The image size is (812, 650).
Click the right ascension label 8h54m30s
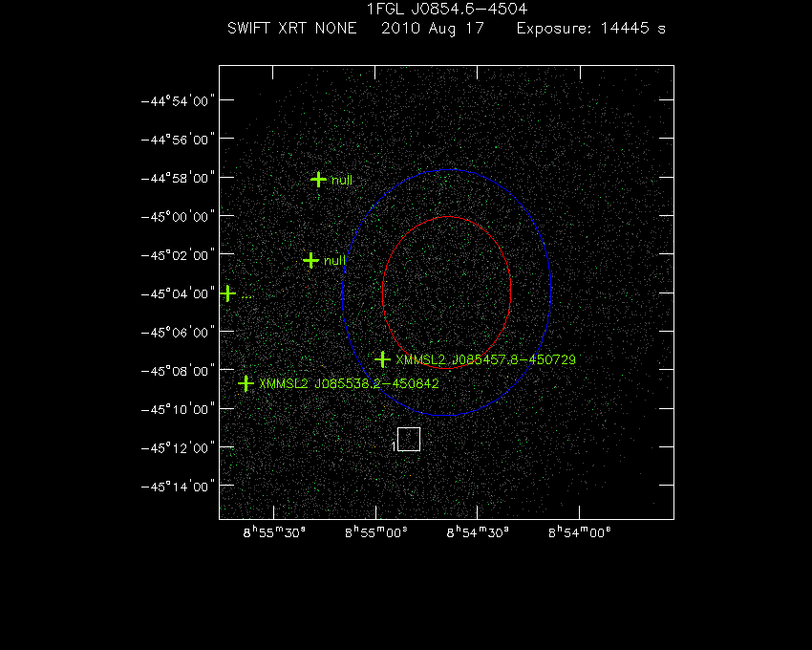click(x=478, y=532)
